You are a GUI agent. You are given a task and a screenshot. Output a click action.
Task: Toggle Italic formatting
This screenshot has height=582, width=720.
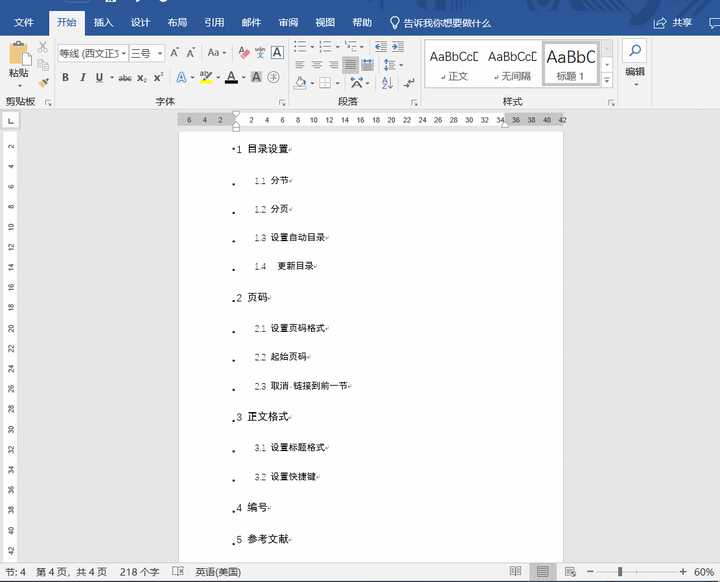tap(83, 78)
